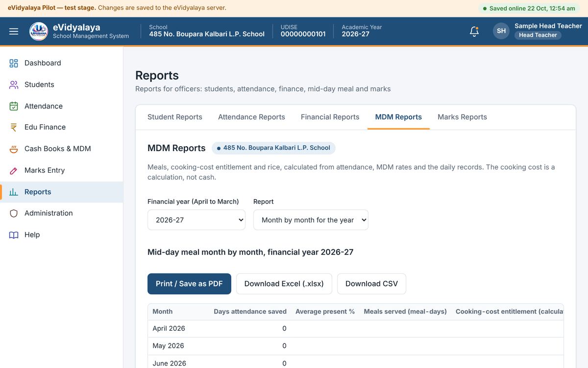Click the school name chip beside MDM Reports

[274, 148]
